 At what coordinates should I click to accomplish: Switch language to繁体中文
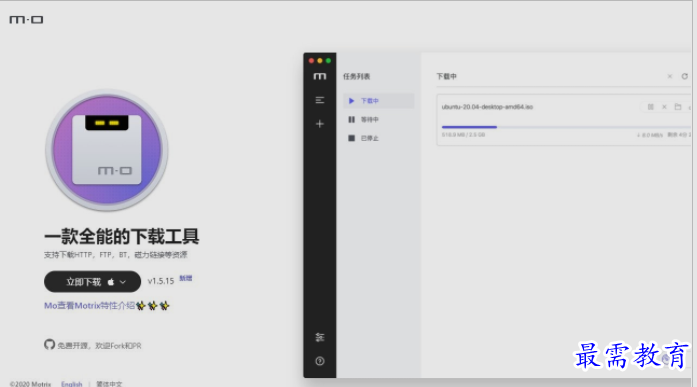(x=109, y=383)
